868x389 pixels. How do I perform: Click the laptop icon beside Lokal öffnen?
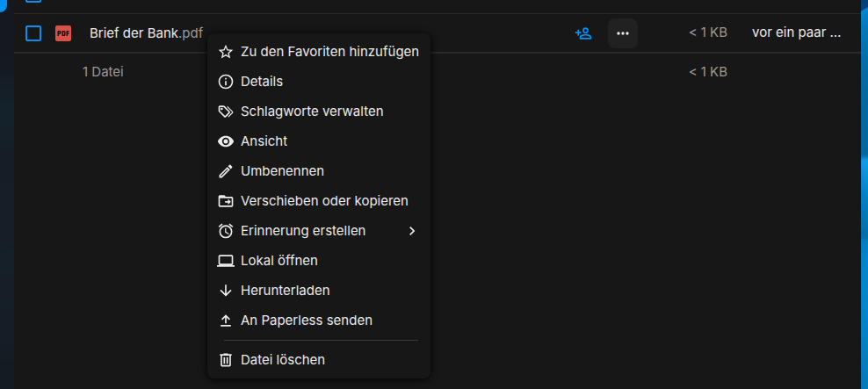[x=225, y=261]
